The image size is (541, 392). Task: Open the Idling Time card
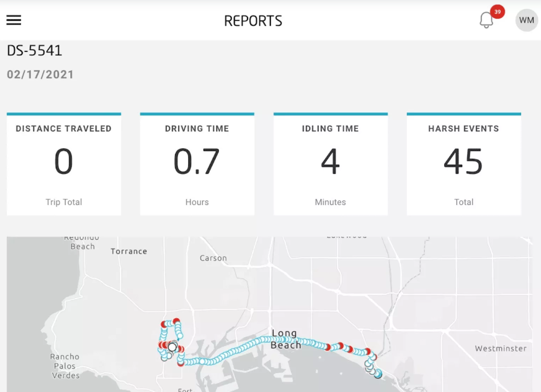click(331, 164)
